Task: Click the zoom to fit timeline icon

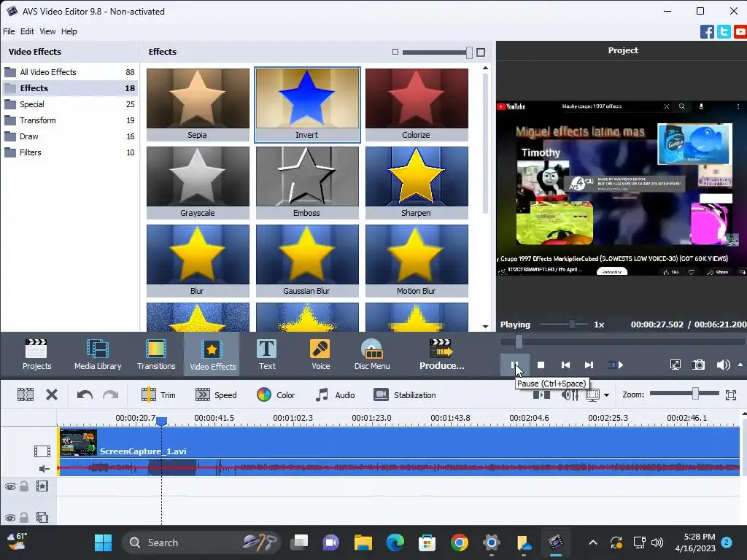Action: coord(731,394)
